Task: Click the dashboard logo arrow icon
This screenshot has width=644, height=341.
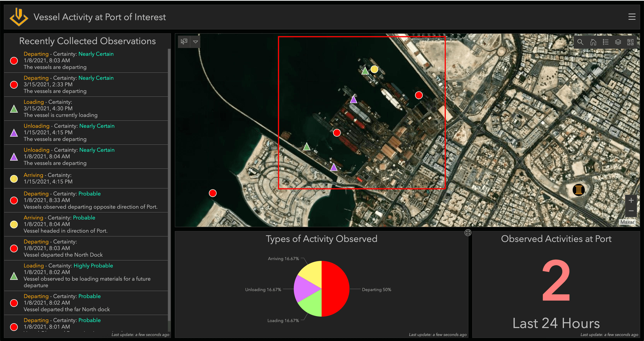Action: (19, 17)
